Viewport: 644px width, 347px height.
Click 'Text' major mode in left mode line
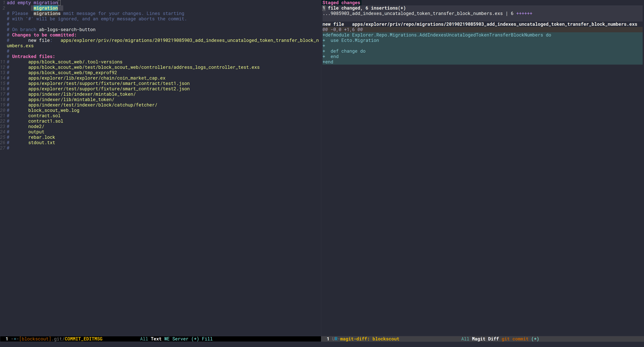click(156, 339)
